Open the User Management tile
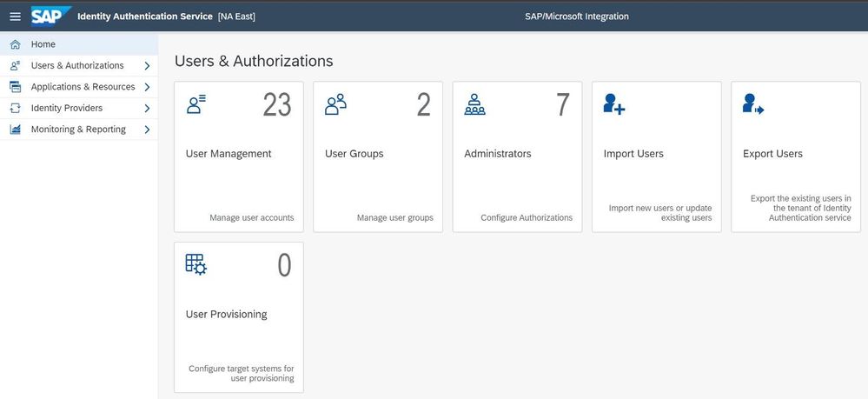868x399 pixels. (x=239, y=156)
